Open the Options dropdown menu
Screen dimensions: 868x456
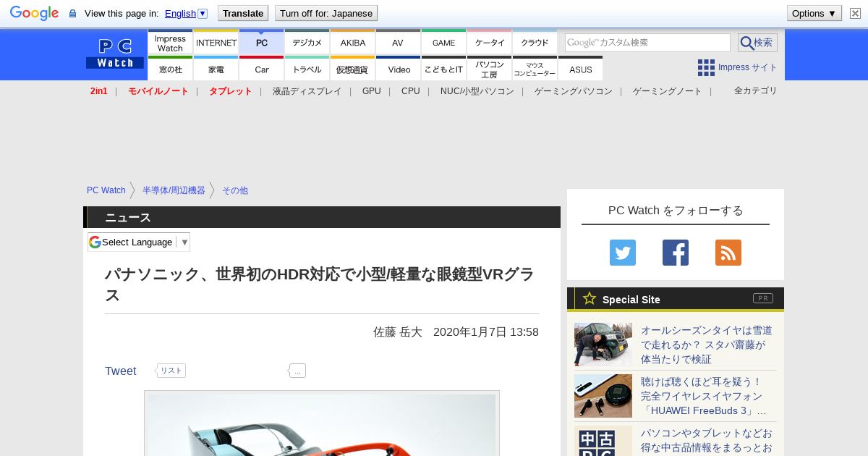tap(814, 13)
